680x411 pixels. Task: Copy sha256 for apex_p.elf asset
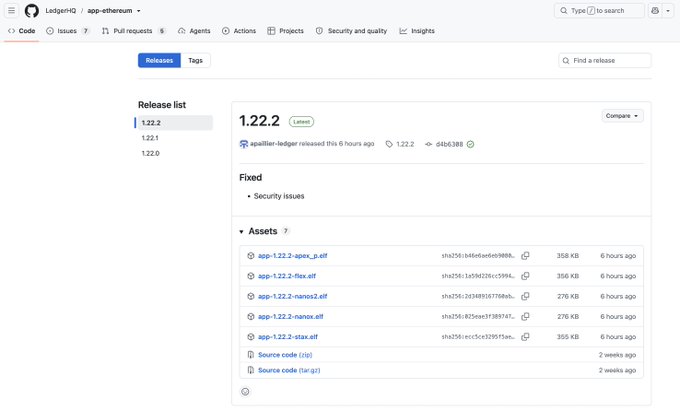click(x=525, y=256)
